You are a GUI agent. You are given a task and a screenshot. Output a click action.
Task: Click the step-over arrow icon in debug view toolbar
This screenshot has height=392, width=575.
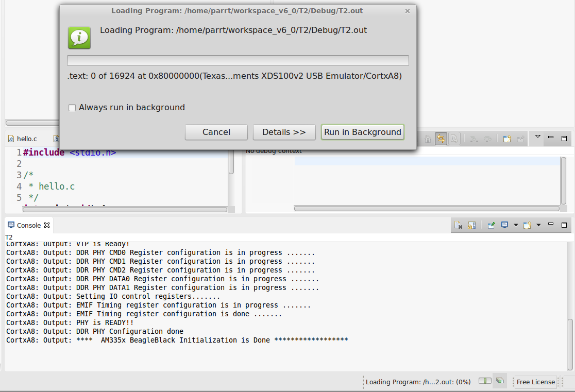coord(487,139)
